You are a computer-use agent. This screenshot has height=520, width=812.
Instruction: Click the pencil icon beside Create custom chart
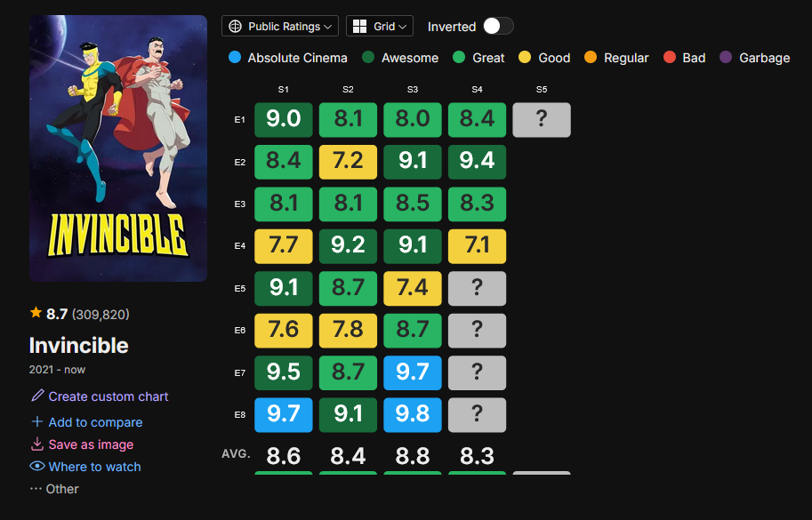pyautogui.click(x=36, y=396)
